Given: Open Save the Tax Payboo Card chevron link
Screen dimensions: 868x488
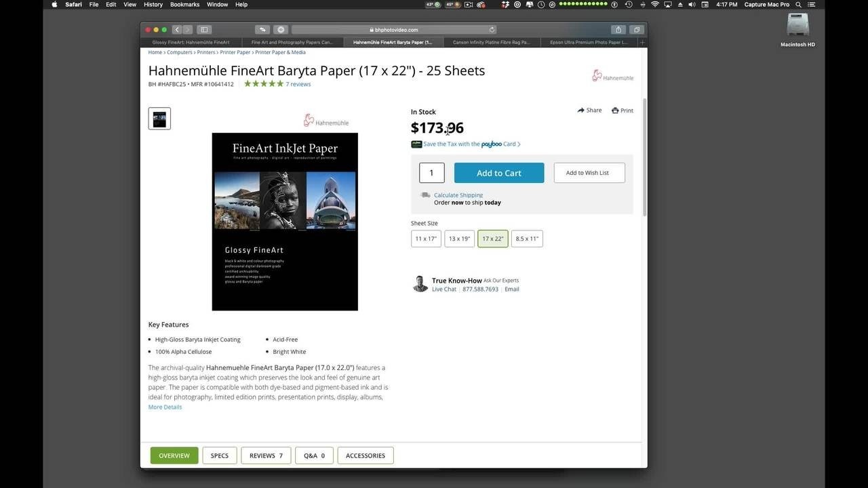Looking at the screenshot, I should 472,144.
